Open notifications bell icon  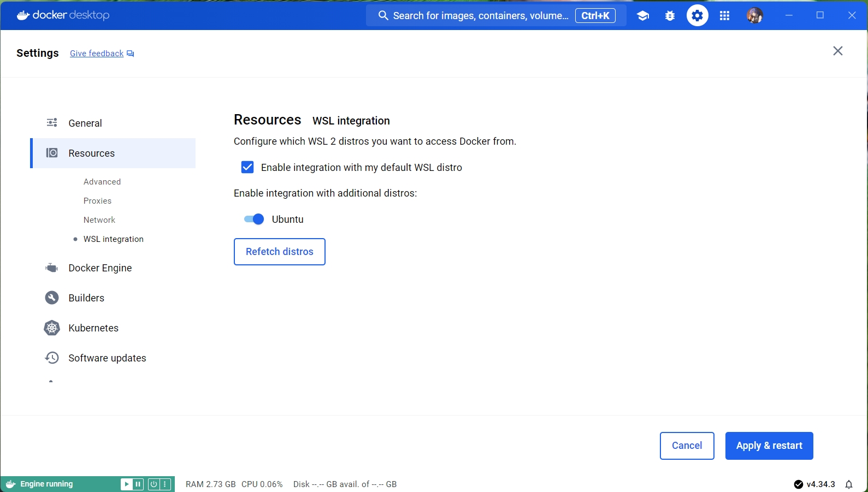click(849, 484)
